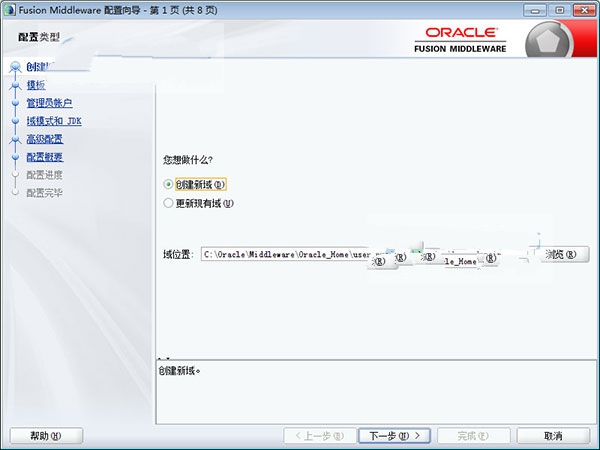Click the 帮助 help button

click(46, 435)
